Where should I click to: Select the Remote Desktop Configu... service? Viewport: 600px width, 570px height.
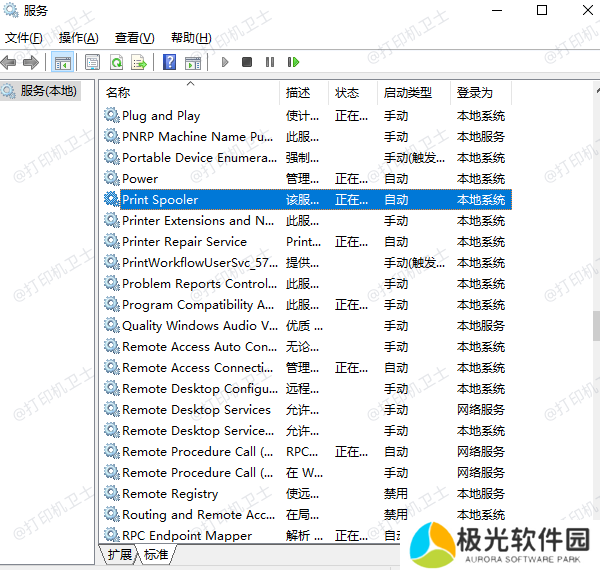coord(200,389)
